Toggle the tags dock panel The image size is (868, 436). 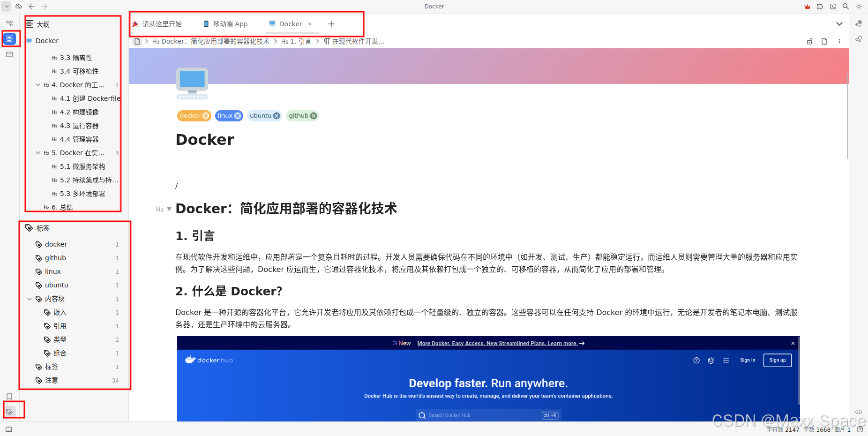tap(9, 412)
